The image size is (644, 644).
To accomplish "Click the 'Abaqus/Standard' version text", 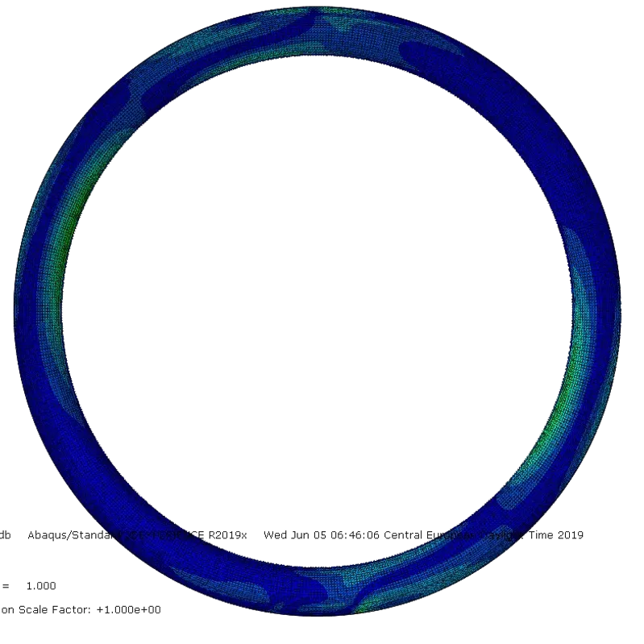I will point(137,535).
